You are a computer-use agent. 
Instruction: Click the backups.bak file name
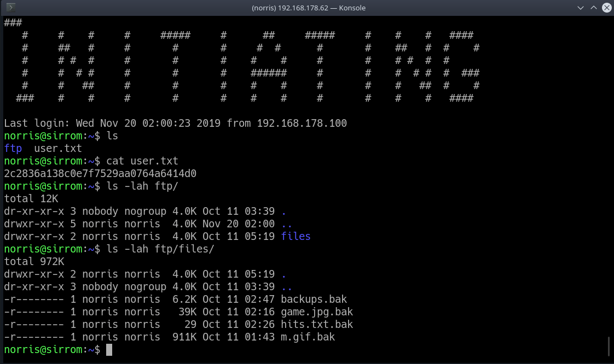314,300
